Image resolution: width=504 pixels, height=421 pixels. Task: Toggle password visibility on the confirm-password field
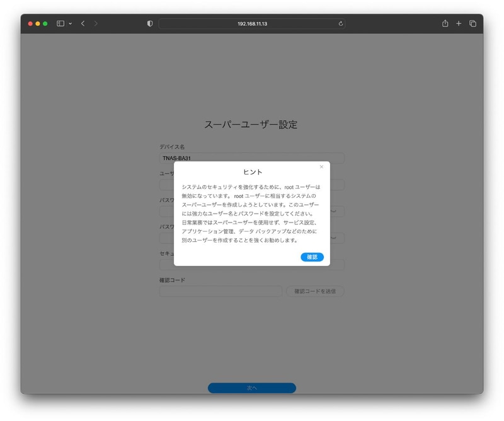pos(334,238)
